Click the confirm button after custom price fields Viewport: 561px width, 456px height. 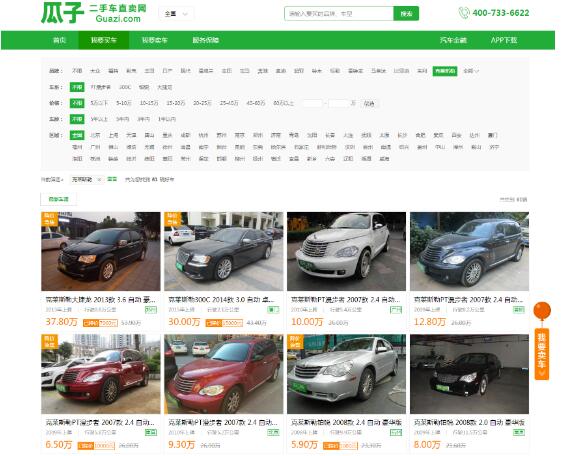(369, 103)
